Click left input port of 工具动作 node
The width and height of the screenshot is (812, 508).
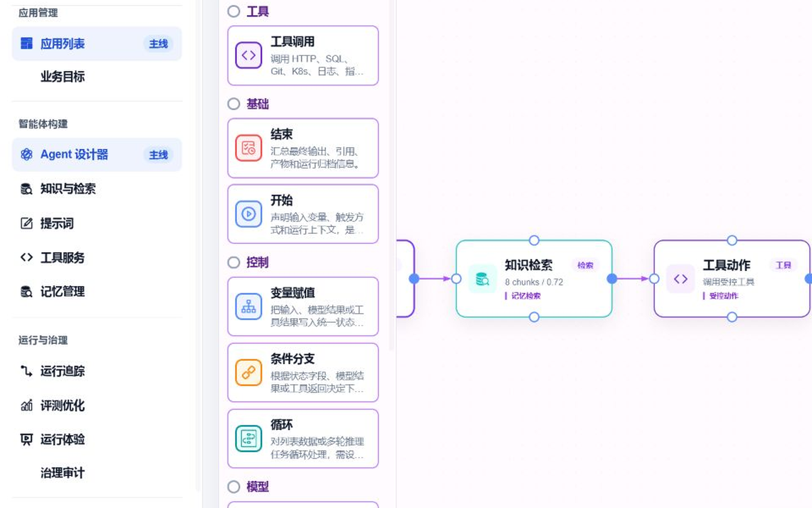654,278
